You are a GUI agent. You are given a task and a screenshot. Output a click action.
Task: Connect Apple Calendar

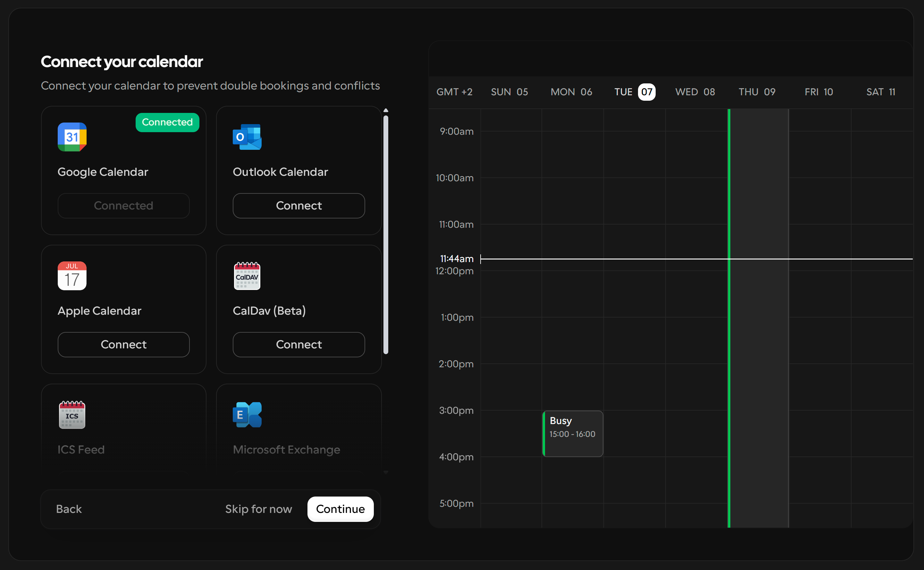pos(123,345)
